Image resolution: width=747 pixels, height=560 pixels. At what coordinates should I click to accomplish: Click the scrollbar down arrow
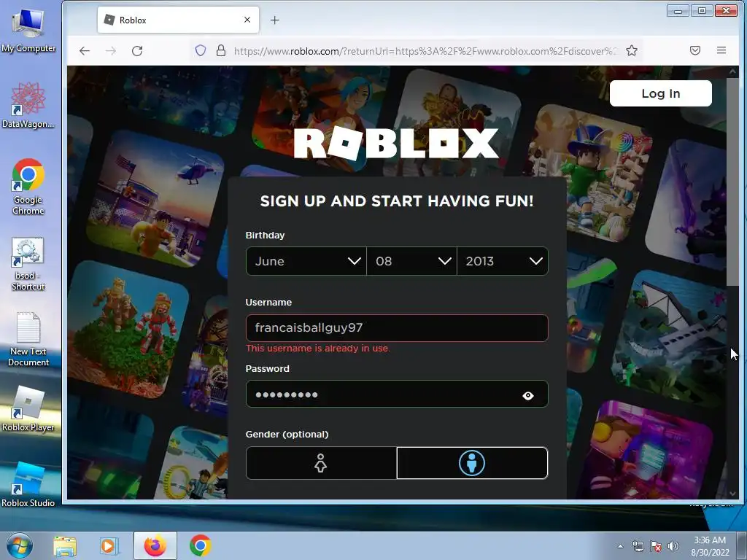pos(732,494)
